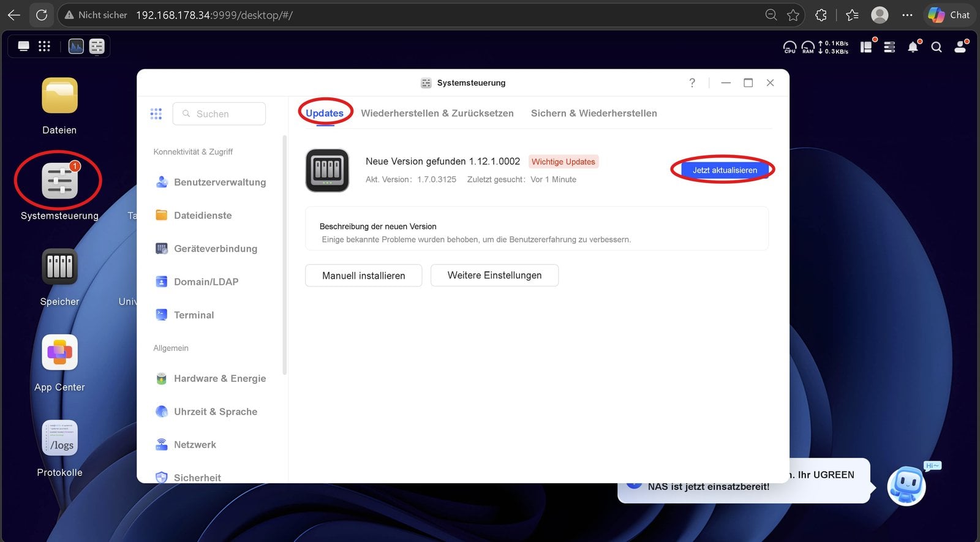This screenshot has height=542, width=980.
Task: Click the description text Einige bekannte Probleme wurden behoben
Action: coord(476,239)
